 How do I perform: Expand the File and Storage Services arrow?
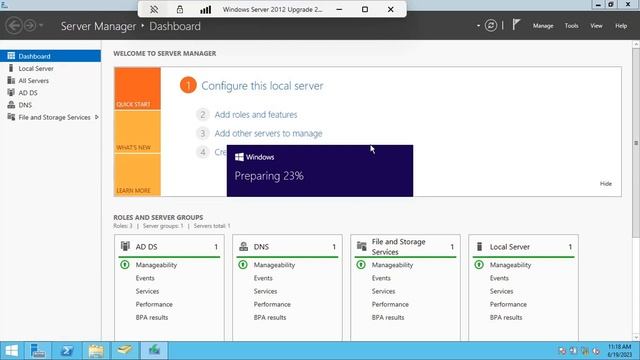click(97, 117)
